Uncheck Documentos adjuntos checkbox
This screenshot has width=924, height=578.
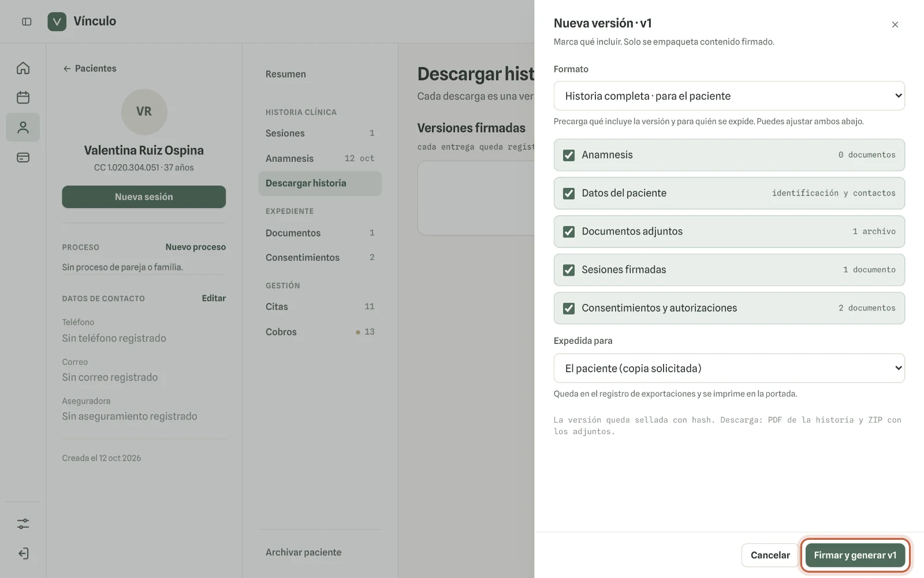(x=569, y=231)
